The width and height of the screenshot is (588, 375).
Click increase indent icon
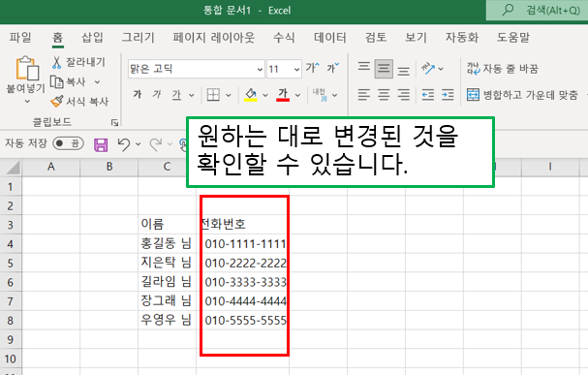[x=448, y=95]
